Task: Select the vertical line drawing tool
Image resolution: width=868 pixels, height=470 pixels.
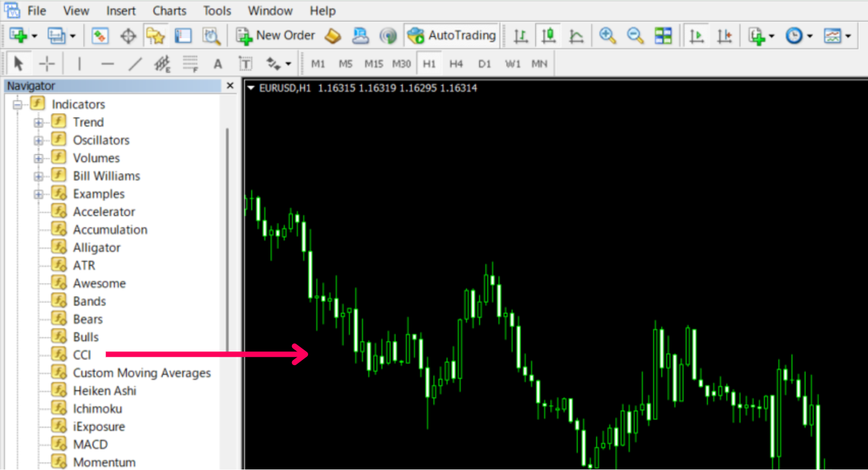Action: pos(79,63)
